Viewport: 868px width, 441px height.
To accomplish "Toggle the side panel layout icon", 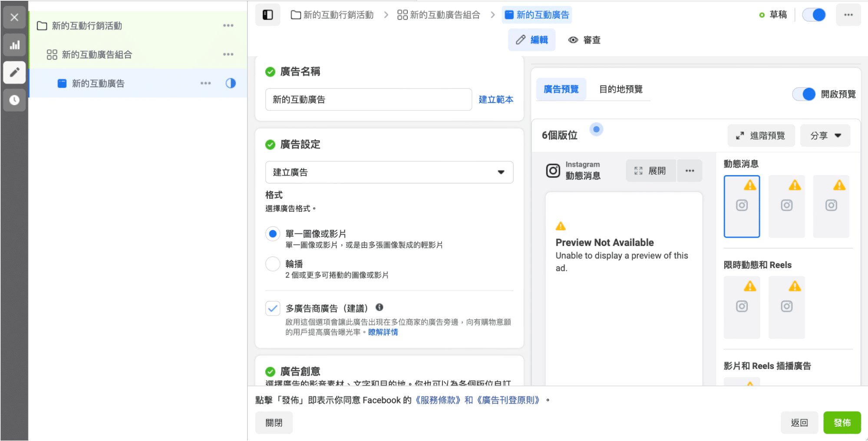I will [268, 15].
